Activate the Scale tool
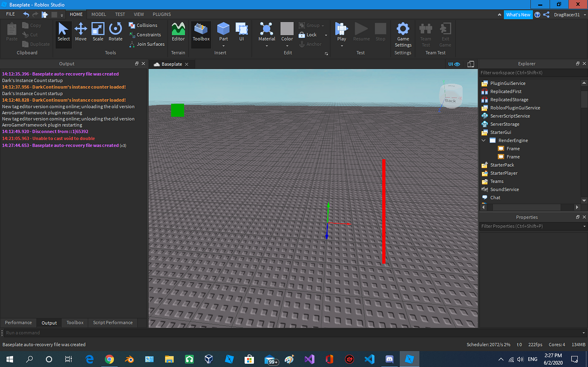 point(98,32)
